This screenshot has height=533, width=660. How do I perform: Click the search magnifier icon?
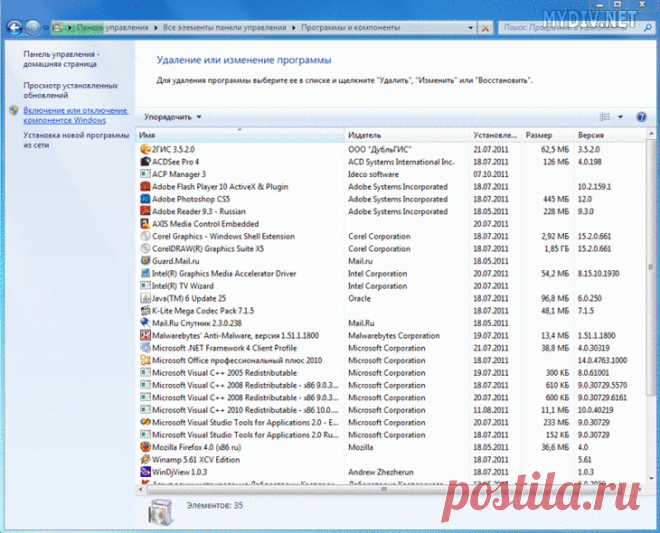pyautogui.click(x=648, y=28)
